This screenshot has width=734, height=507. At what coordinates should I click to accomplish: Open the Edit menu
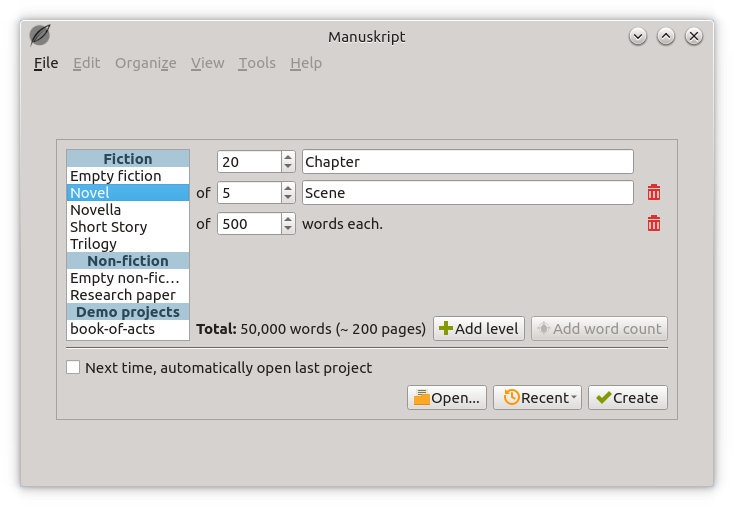tap(87, 63)
